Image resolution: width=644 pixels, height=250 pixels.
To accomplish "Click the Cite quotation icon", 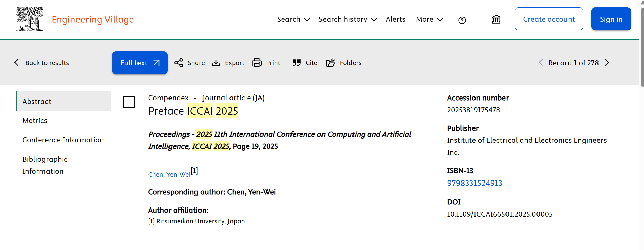I will pos(297,63).
